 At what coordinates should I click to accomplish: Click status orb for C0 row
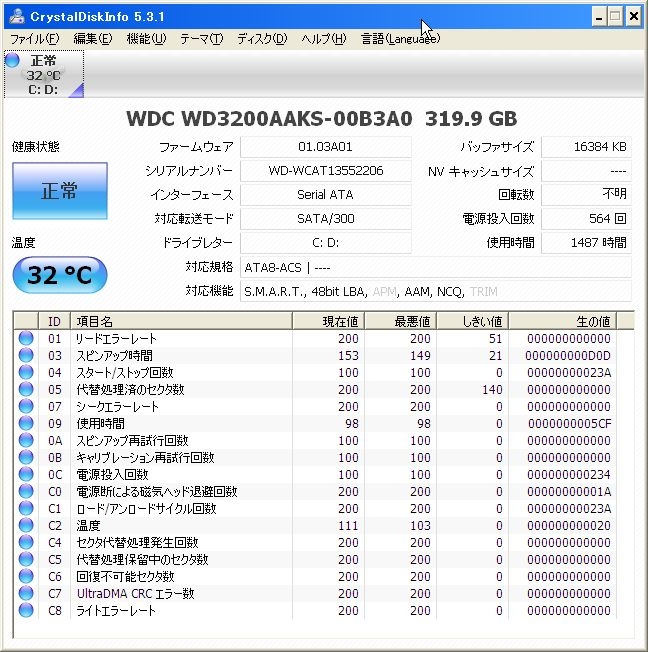point(26,491)
